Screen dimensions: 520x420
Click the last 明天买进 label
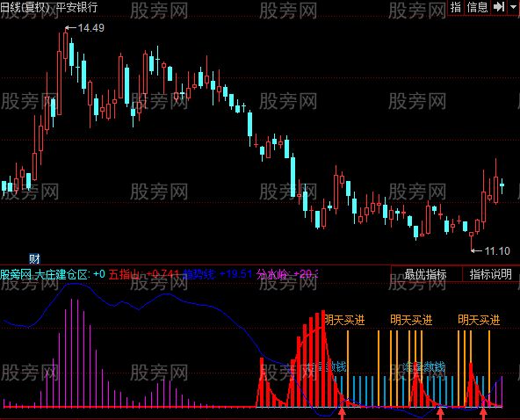[x=479, y=320]
